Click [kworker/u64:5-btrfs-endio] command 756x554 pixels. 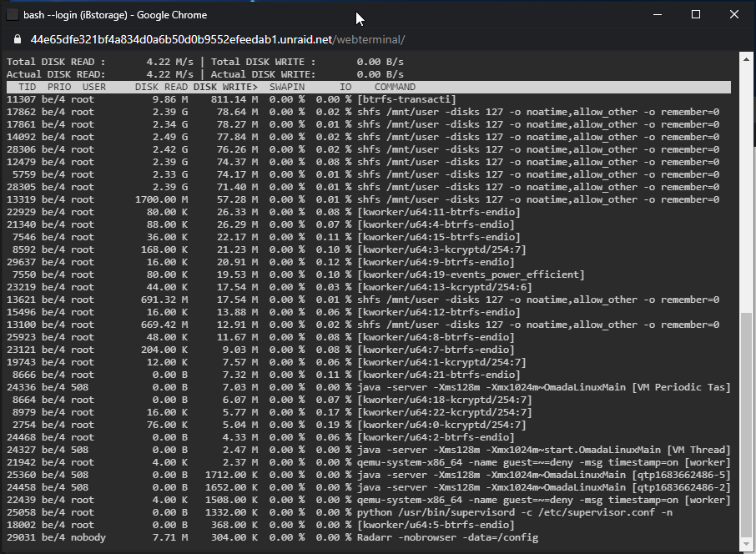click(x=436, y=526)
